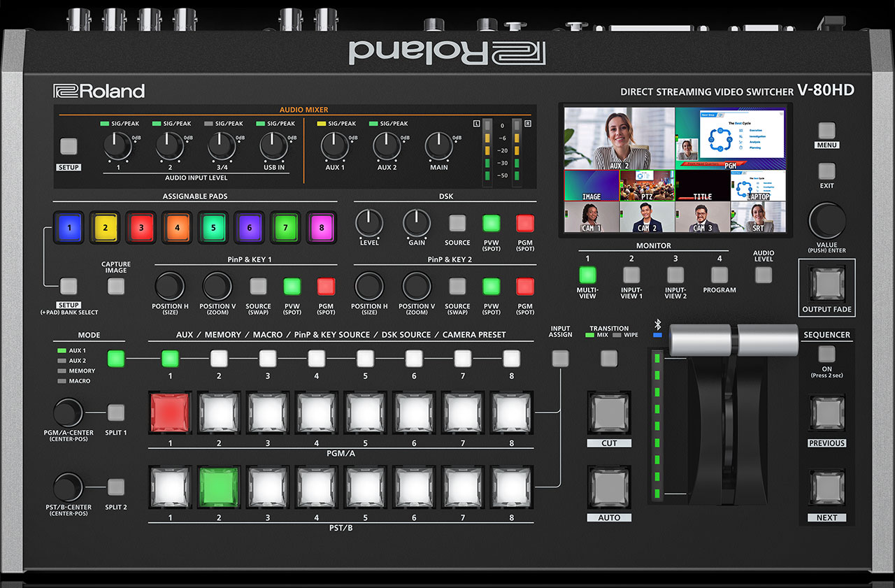Click the Audio Mixer SETUP button
This screenshot has width=895, height=588.
point(69,146)
